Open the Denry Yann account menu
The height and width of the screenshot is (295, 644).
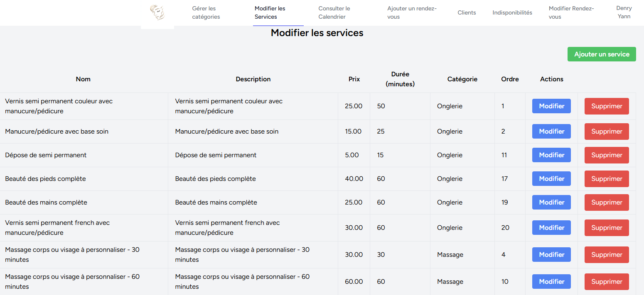[x=624, y=12]
